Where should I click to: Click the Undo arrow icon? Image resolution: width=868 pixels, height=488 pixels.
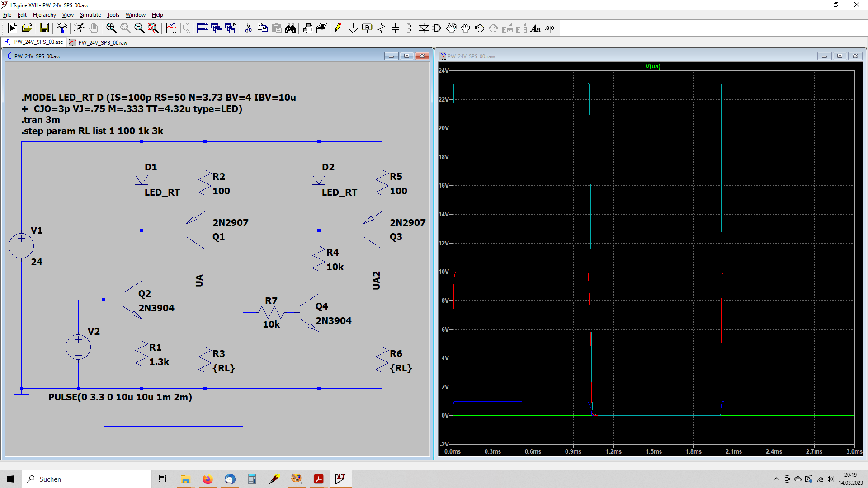[x=480, y=28]
